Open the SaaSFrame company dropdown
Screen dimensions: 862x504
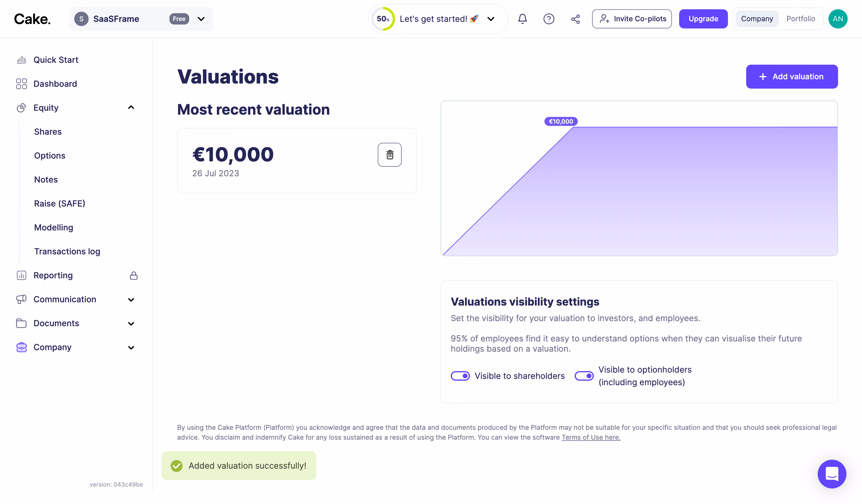pyautogui.click(x=141, y=19)
